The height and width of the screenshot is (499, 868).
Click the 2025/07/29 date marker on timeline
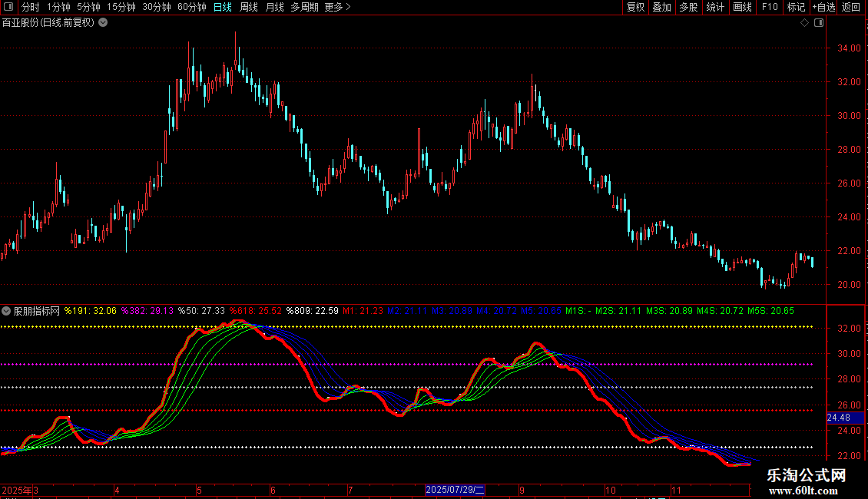pos(456,489)
